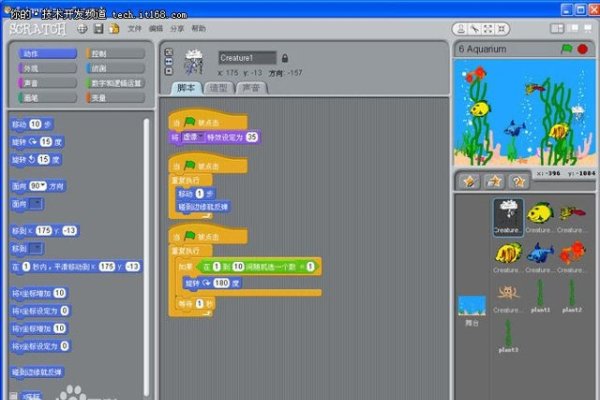Click the save floppy disk icon
600x400 pixels.
(97, 29)
